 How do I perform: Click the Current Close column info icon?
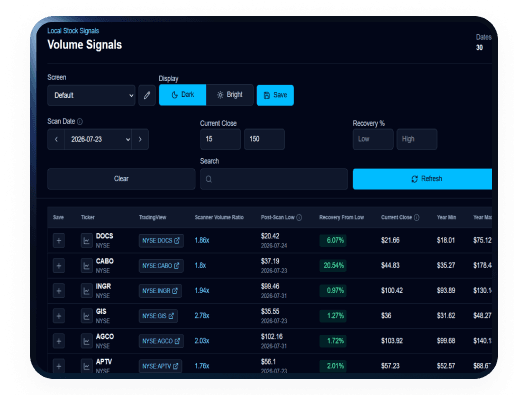coord(417,217)
